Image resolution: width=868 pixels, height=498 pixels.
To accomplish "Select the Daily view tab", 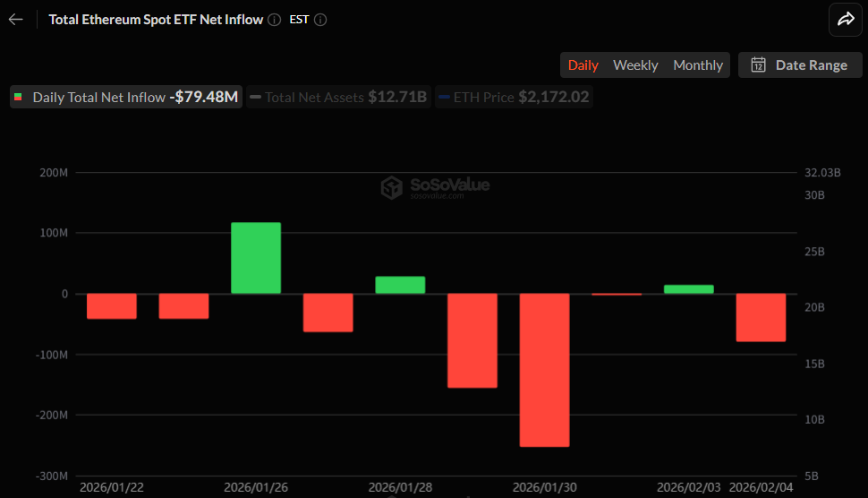I will pos(583,64).
